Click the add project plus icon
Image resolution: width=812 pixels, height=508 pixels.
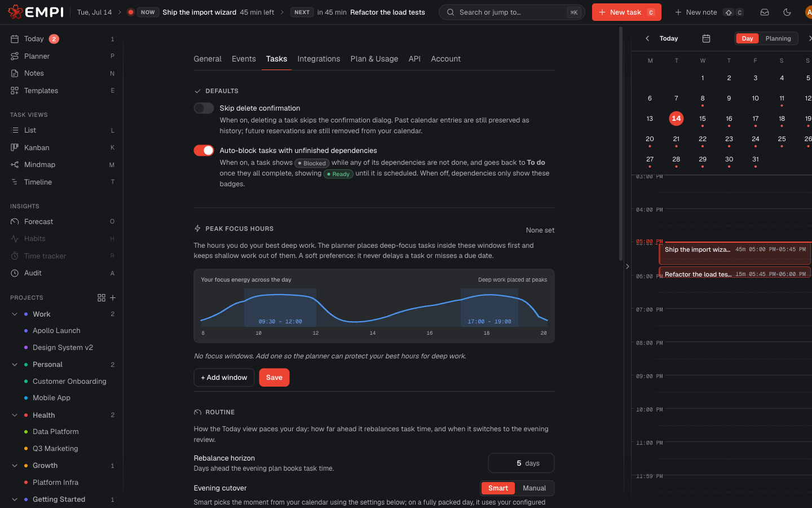113,297
